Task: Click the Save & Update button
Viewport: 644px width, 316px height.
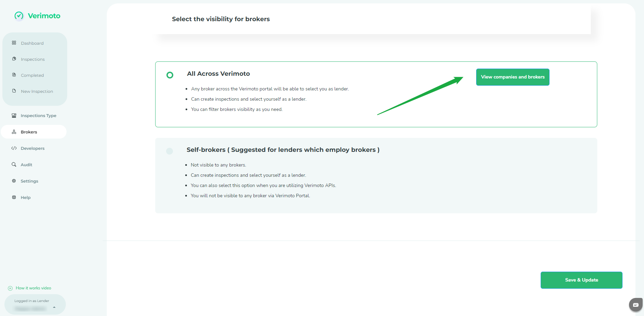Action: pos(582,280)
